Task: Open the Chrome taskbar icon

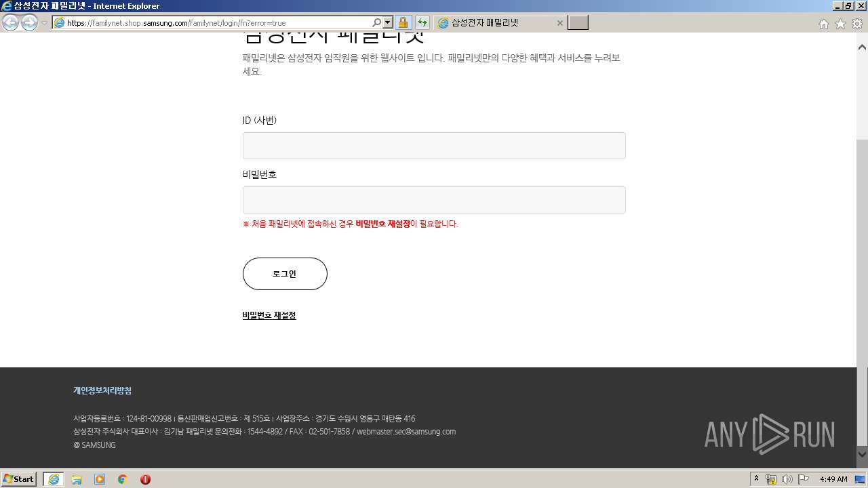Action: click(x=123, y=479)
